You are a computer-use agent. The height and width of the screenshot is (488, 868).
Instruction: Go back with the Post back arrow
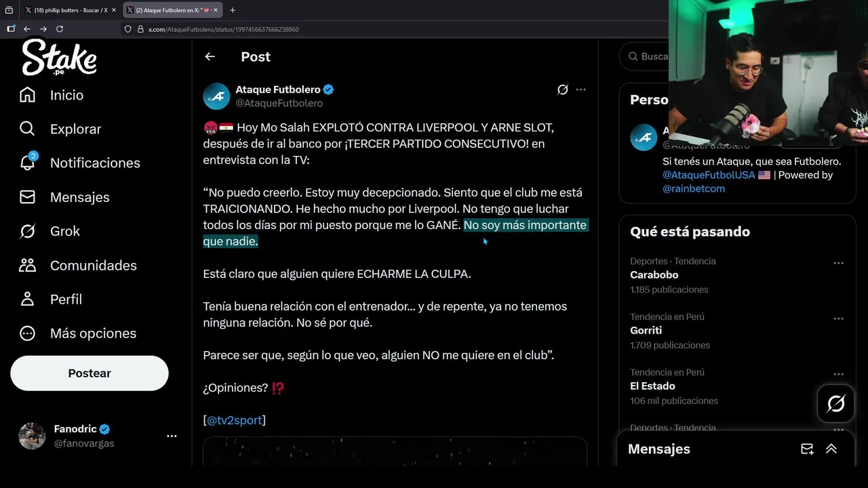click(210, 57)
